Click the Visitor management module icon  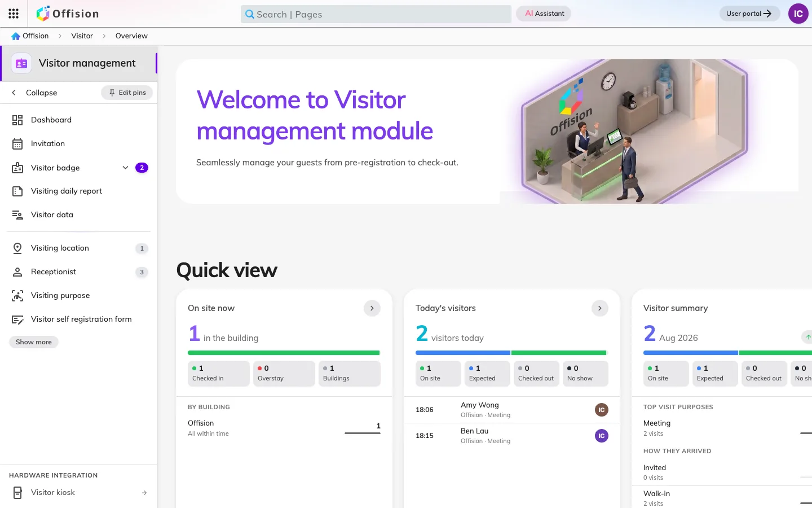[21, 63]
